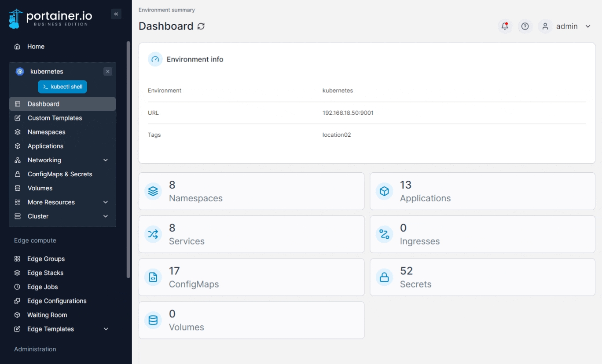This screenshot has height=364, width=602.
Task: Expand the More Resources submenu
Action: click(x=106, y=202)
